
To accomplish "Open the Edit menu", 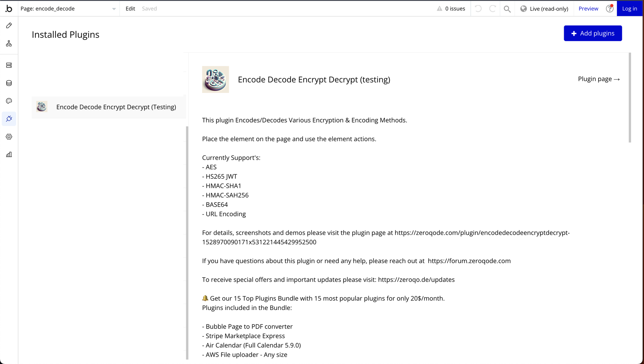I will pyautogui.click(x=130, y=9).
